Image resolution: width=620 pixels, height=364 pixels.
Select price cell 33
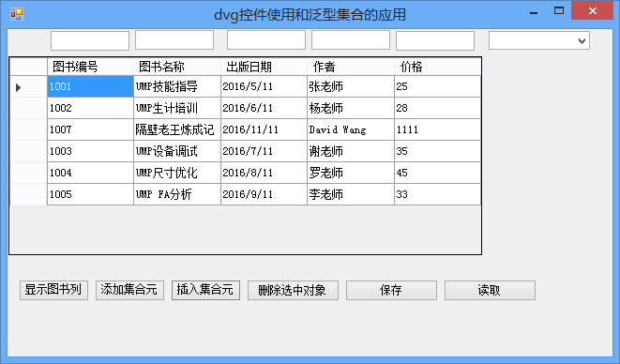438,194
